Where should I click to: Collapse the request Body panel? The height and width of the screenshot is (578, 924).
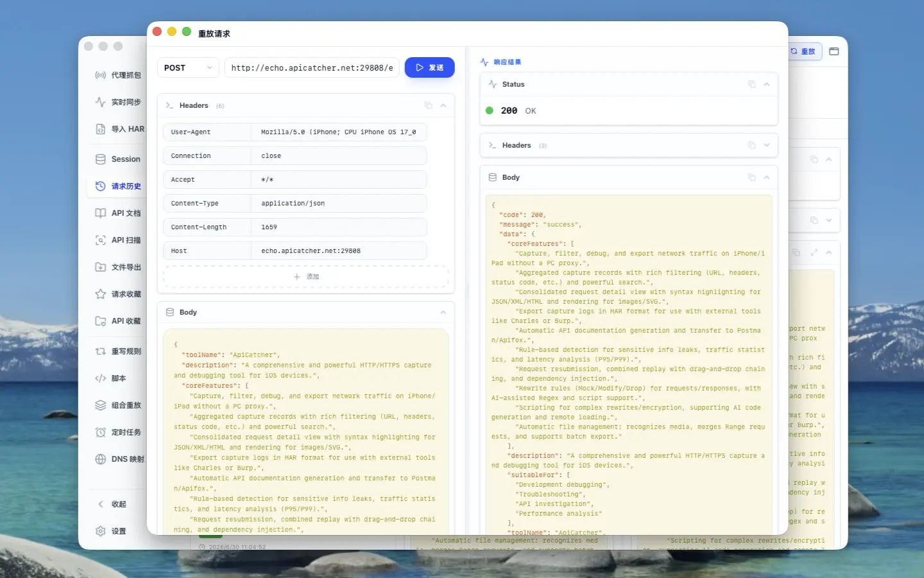(443, 312)
